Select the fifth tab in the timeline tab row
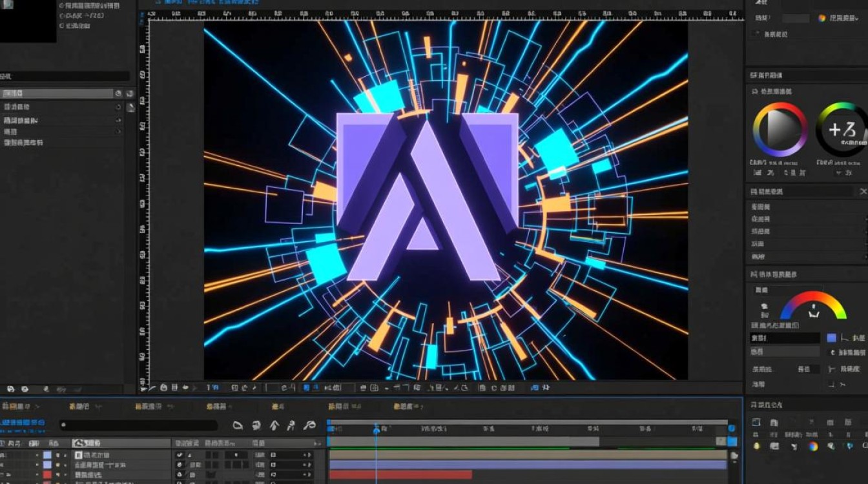Screen dimensions: 868x484 [x=278, y=407]
